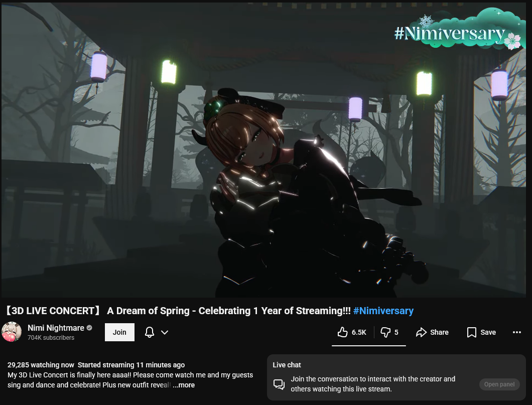532x405 pixels.
Task: Expand the notification options chevron
Action: coord(165,332)
